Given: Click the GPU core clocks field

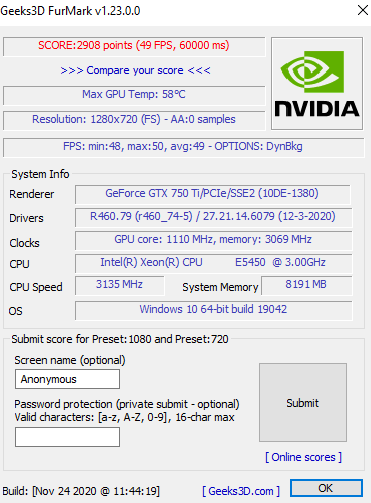Looking at the screenshot, I should tap(213, 240).
